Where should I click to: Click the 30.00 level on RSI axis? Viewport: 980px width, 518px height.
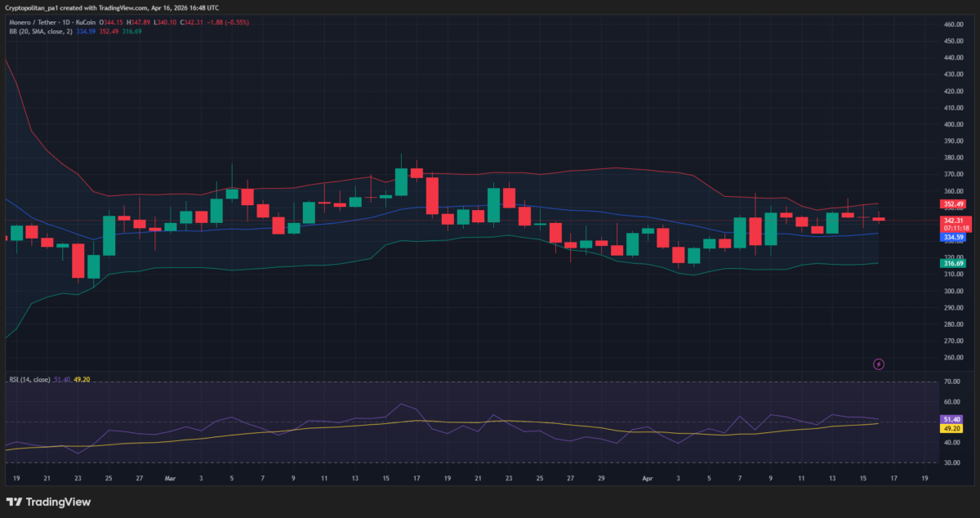951,462
